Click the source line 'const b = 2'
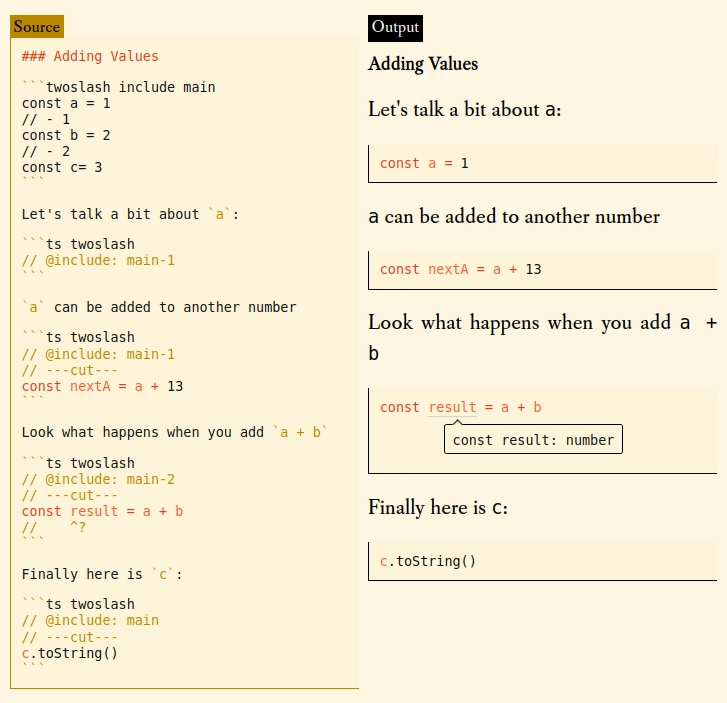Image resolution: width=727 pixels, height=703 pixels. point(66,135)
